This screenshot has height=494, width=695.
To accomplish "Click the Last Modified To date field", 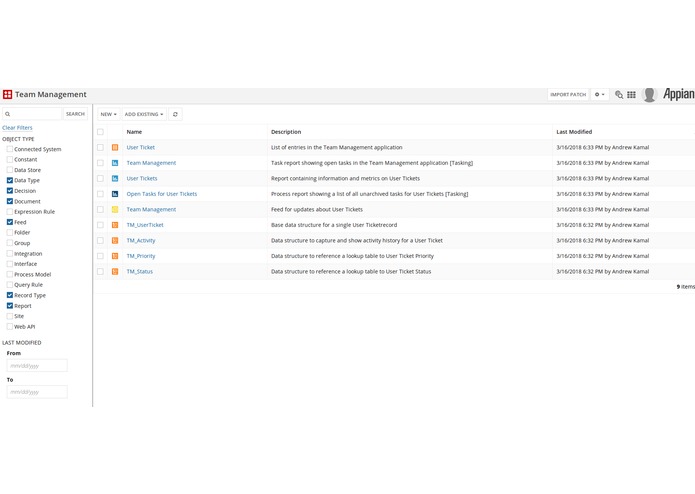I will pyautogui.click(x=37, y=392).
